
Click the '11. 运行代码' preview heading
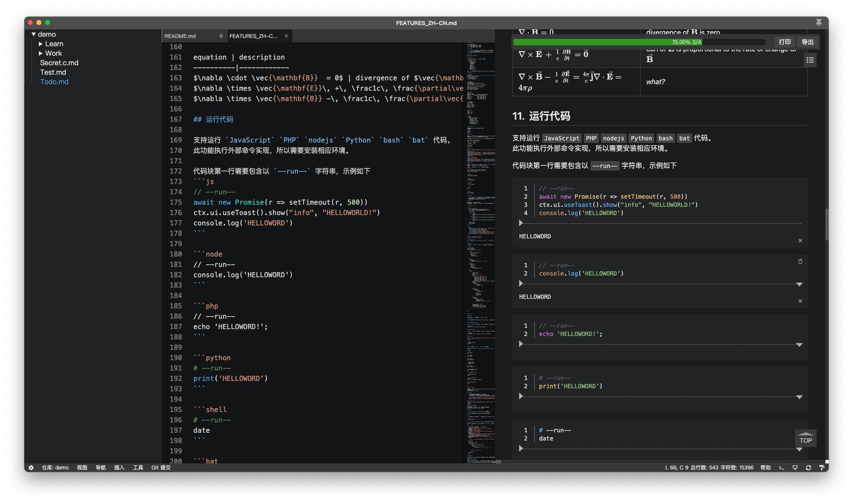coord(541,116)
